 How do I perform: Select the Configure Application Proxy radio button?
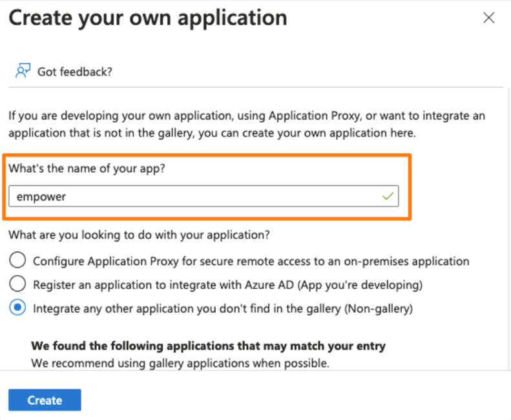coord(17,260)
